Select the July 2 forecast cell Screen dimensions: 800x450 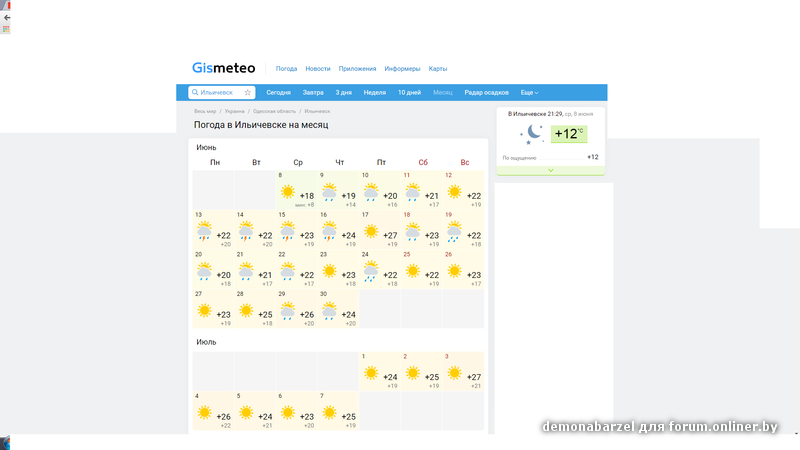pos(422,371)
